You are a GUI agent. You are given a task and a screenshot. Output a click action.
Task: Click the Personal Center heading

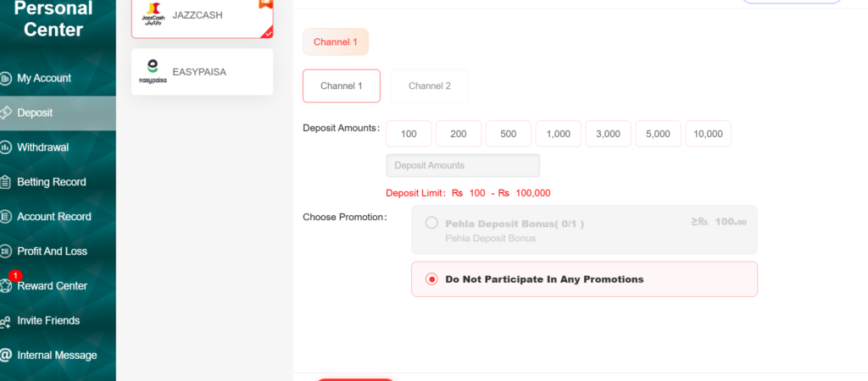pos(53,19)
